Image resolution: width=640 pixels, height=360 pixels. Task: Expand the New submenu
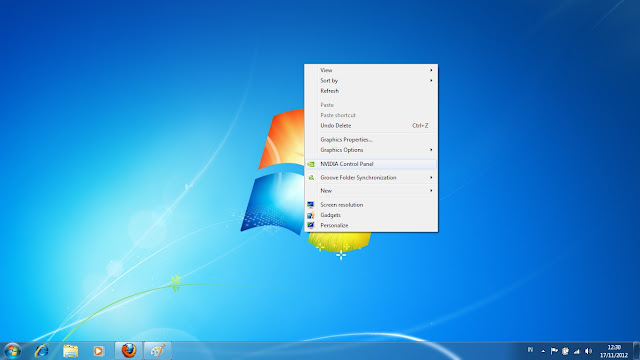pyautogui.click(x=371, y=191)
